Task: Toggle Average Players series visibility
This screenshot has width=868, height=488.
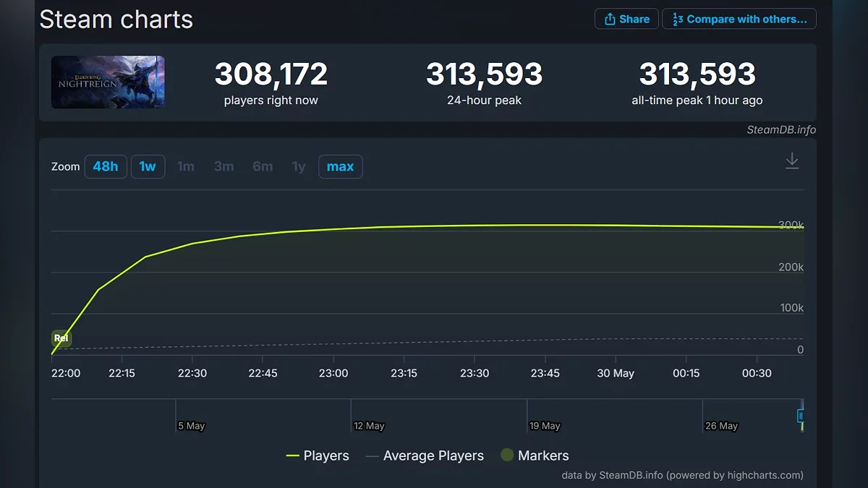Action: click(425, 455)
